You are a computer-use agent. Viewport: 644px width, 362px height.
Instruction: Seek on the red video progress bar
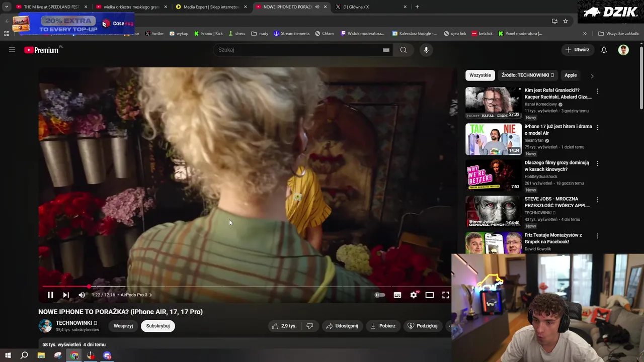[x=246, y=287]
